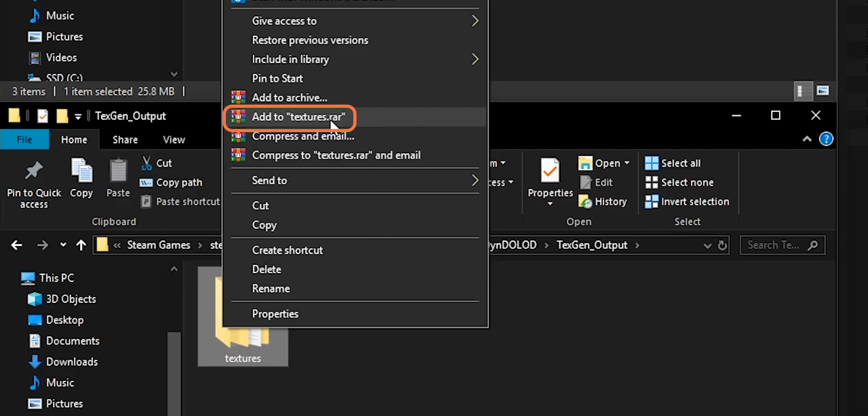The image size is (868, 416).
Task: Select the textures folder thumbnail
Action: pyautogui.click(x=243, y=316)
